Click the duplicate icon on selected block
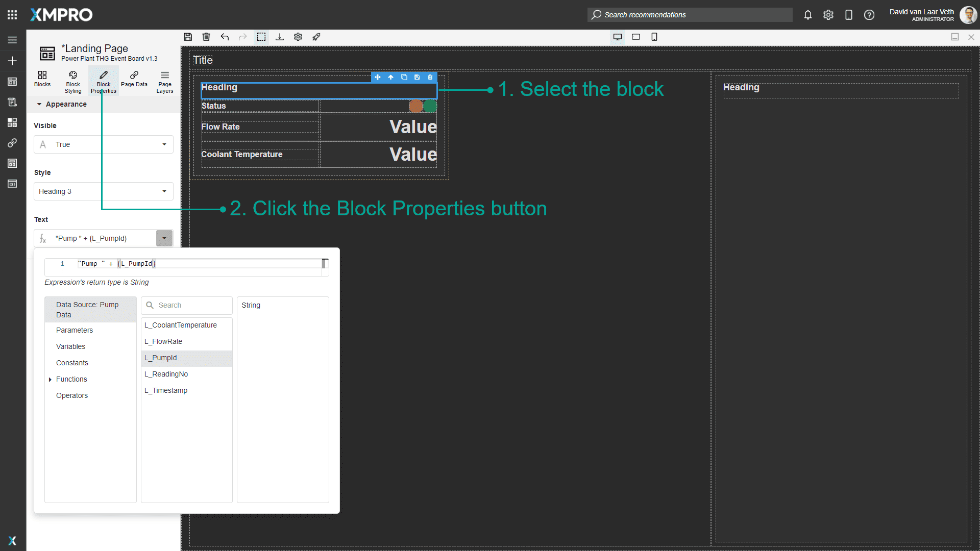This screenshot has width=980, height=551. coord(404,77)
